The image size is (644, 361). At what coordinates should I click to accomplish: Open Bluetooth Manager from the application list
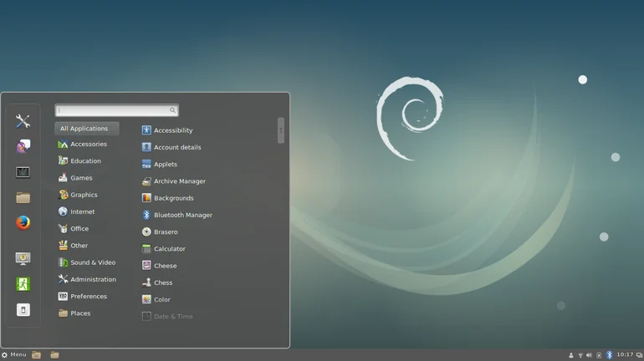(182, 215)
